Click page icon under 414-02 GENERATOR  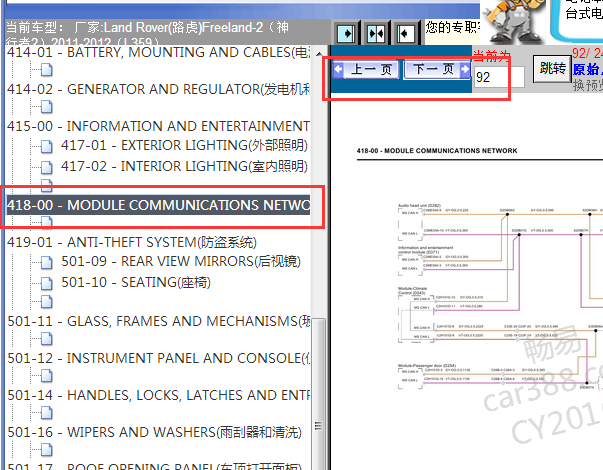pos(47,107)
